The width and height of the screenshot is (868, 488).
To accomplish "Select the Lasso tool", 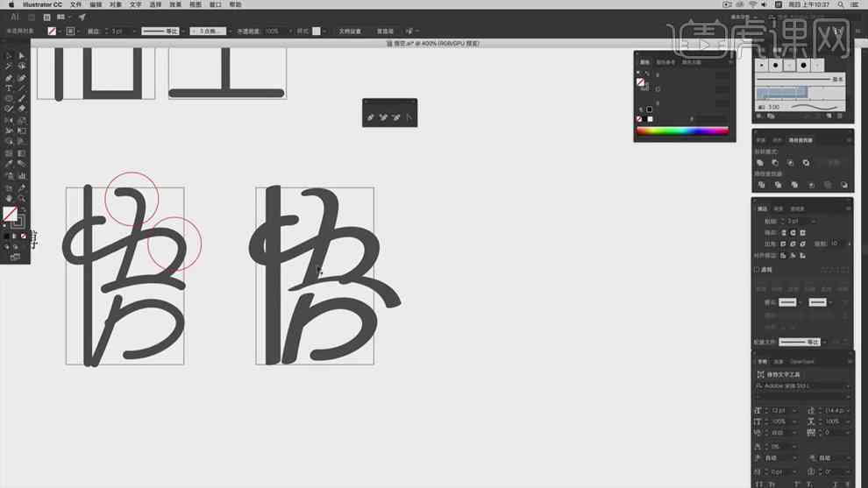I will 22,67.
